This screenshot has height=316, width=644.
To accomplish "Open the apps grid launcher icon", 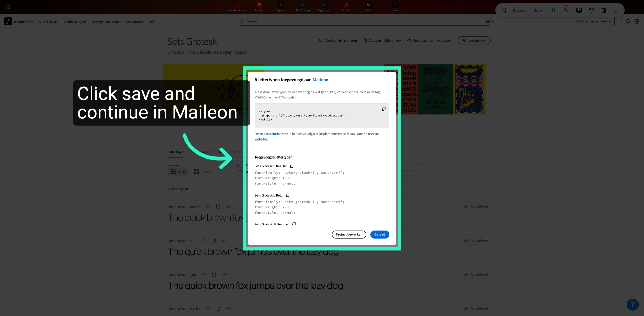I will click(x=8, y=7).
